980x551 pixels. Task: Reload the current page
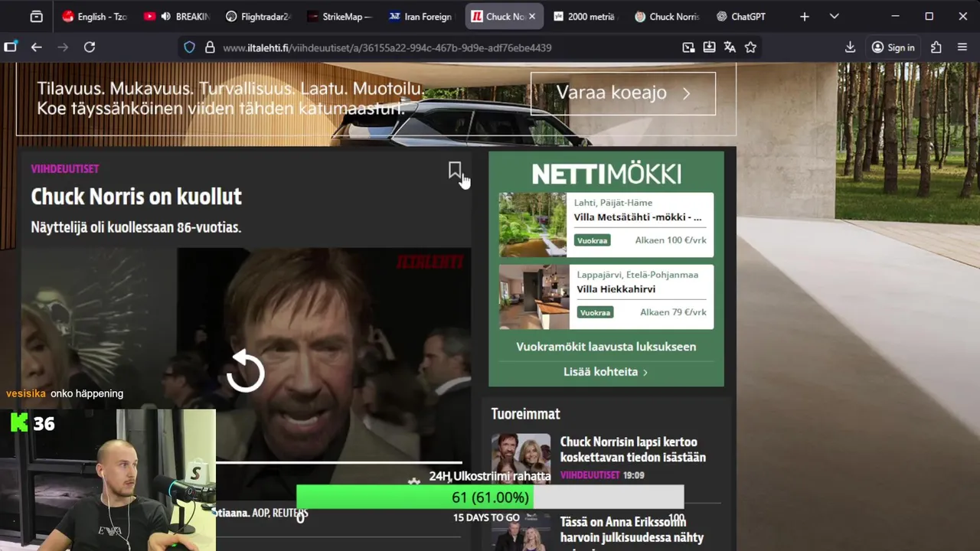[x=90, y=47]
